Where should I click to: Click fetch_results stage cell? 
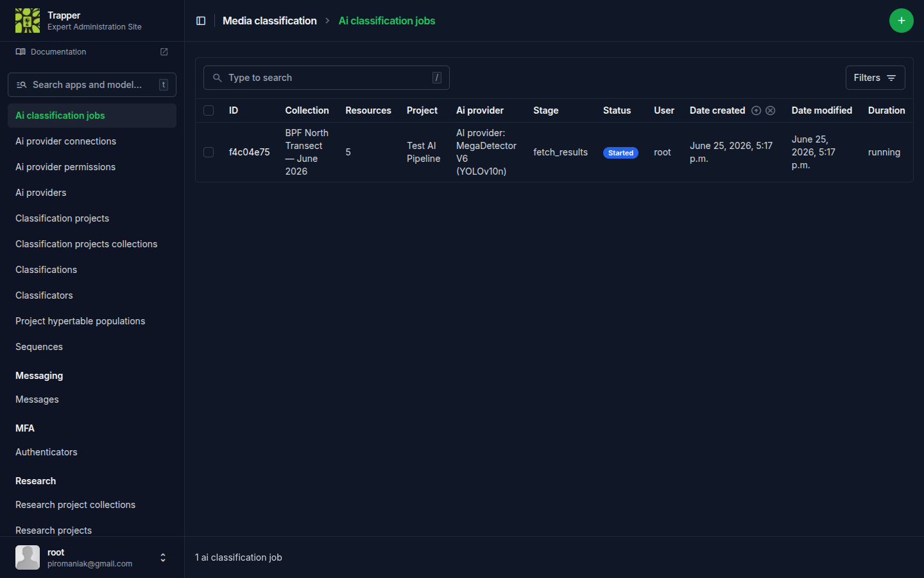coord(560,152)
